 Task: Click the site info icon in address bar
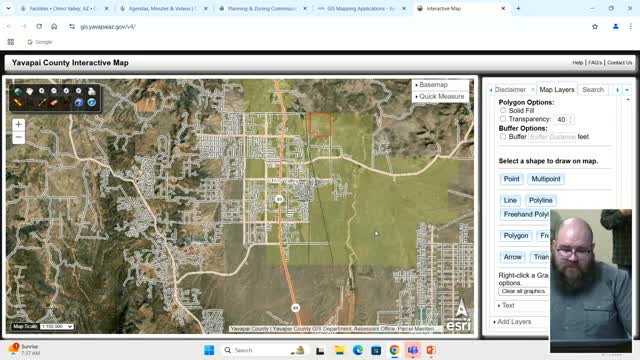click(72, 27)
